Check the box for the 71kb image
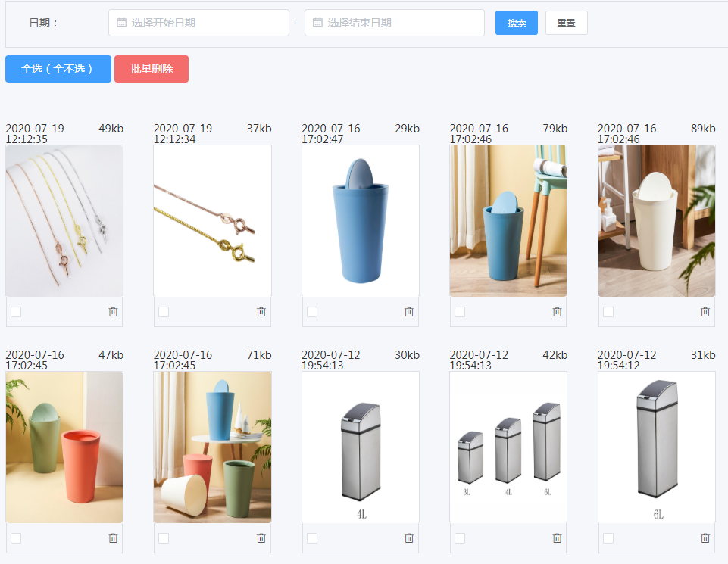 164,538
